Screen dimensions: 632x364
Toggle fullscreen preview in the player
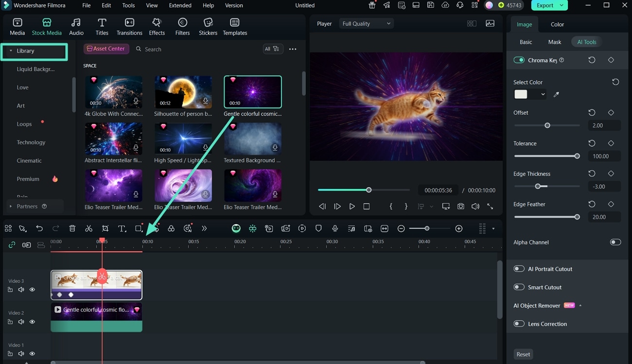pyautogui.click(x=490, y=206)
